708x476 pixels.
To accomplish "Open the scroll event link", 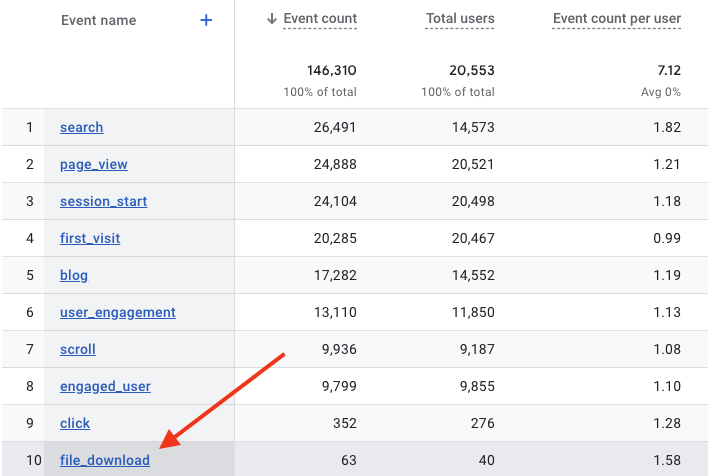I will click(77, 349).
